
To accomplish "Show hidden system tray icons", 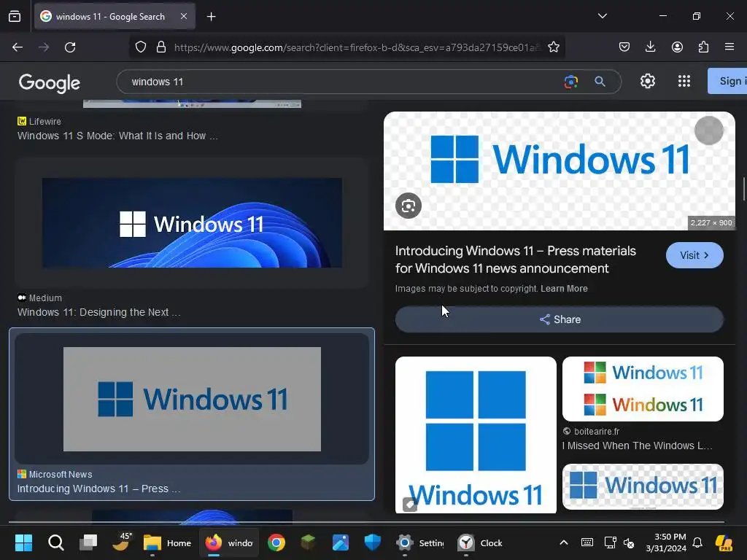I will pos(564,542).
